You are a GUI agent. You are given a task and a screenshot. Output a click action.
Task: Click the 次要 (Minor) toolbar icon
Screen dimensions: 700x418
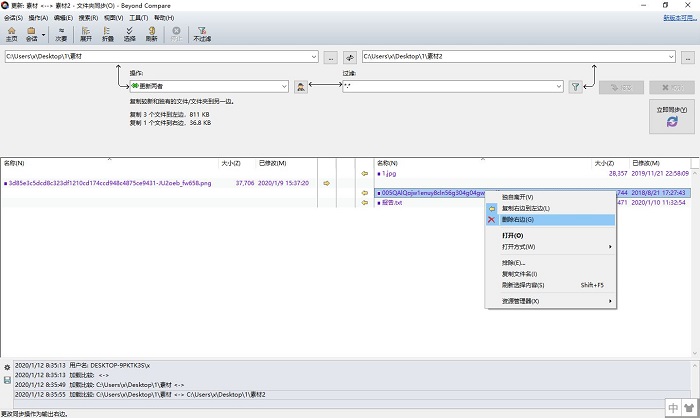pos(61,34)
